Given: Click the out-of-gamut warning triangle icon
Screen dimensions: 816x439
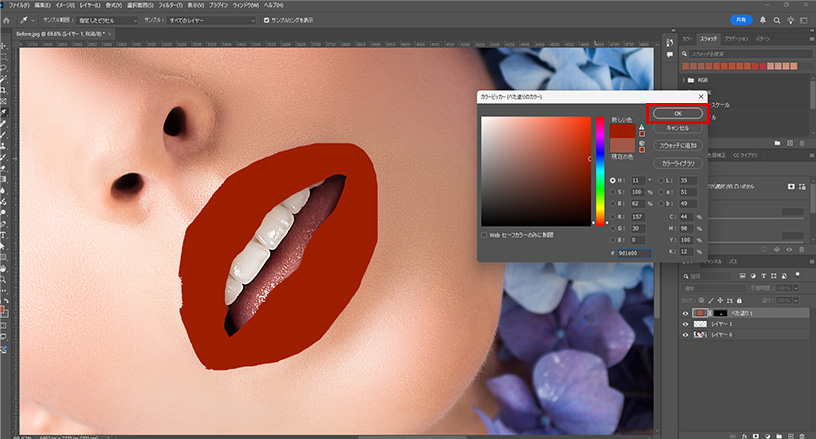Looking at the screenshot, I should (642, 127).
